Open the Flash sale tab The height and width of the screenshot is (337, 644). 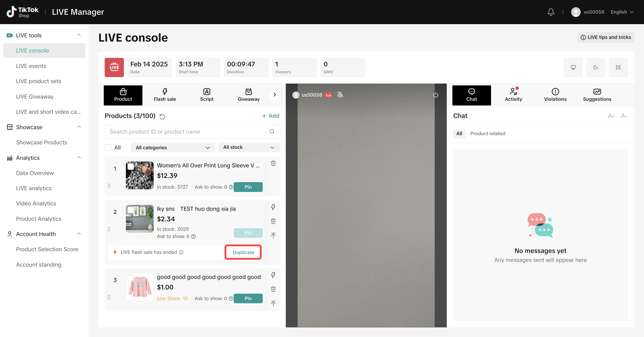(165, 95)
